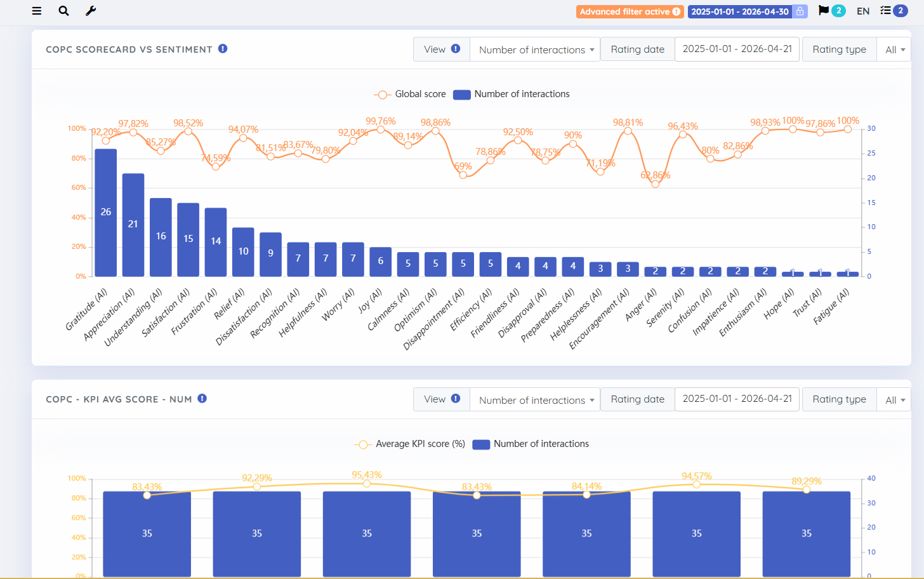The image size is (924, 579).
Task: Expand Number of interactions dropdown in KPI card
Action: (x=535, y=400)
